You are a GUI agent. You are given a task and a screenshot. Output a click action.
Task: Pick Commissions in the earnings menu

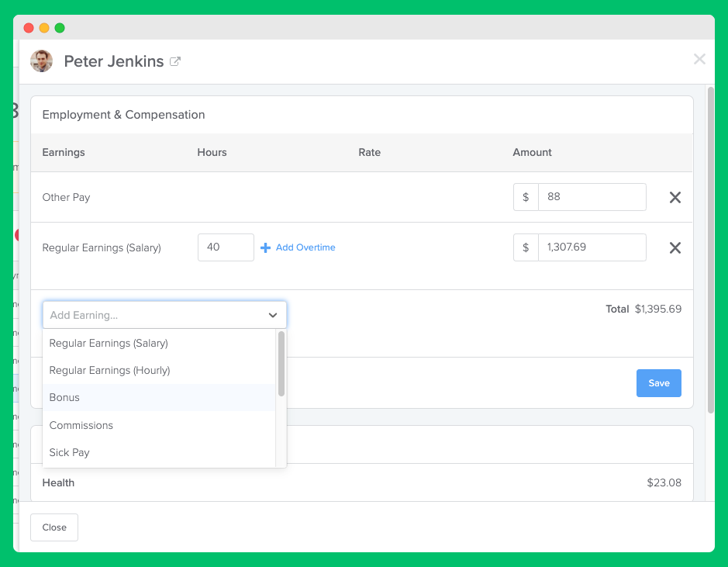(x=81, y=425)
